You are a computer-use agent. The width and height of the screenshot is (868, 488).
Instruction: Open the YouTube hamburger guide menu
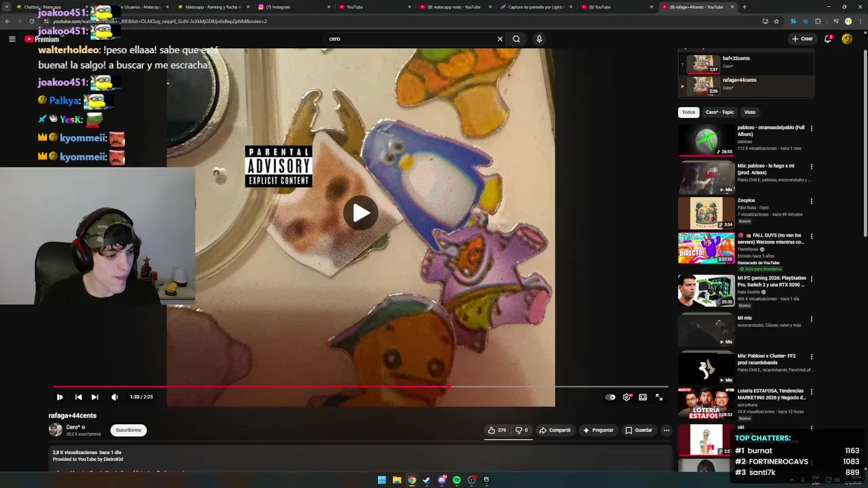(x=12, y=39)
